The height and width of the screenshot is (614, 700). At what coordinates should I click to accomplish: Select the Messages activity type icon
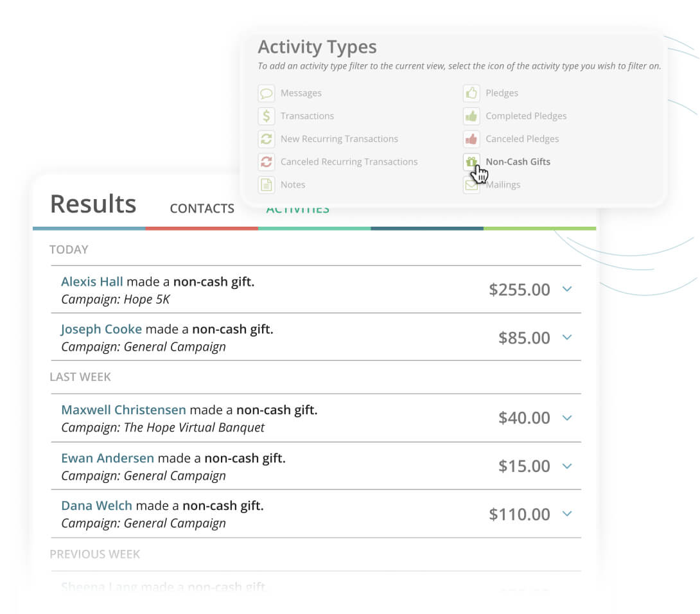(x=267, y=93)
